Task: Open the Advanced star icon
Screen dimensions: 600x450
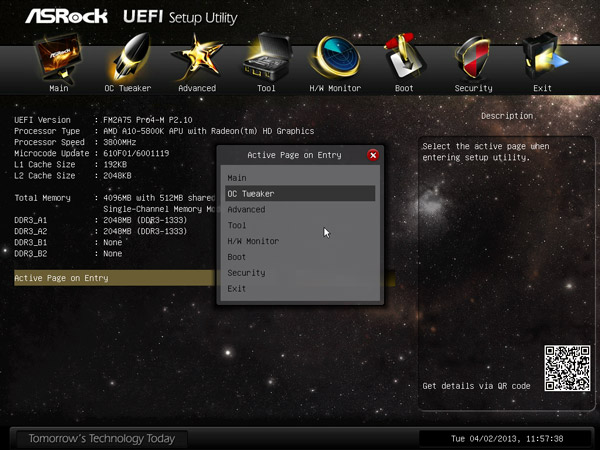Action: pyautogui.click(x=198, y=58)
